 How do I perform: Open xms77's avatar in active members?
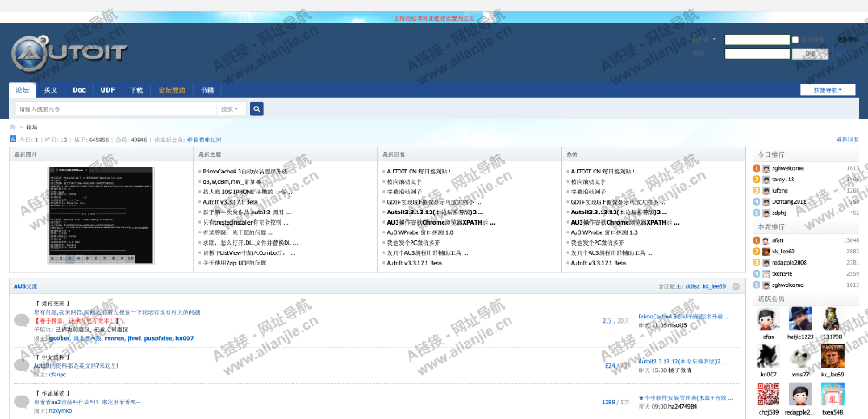click(x=800, y=356)
